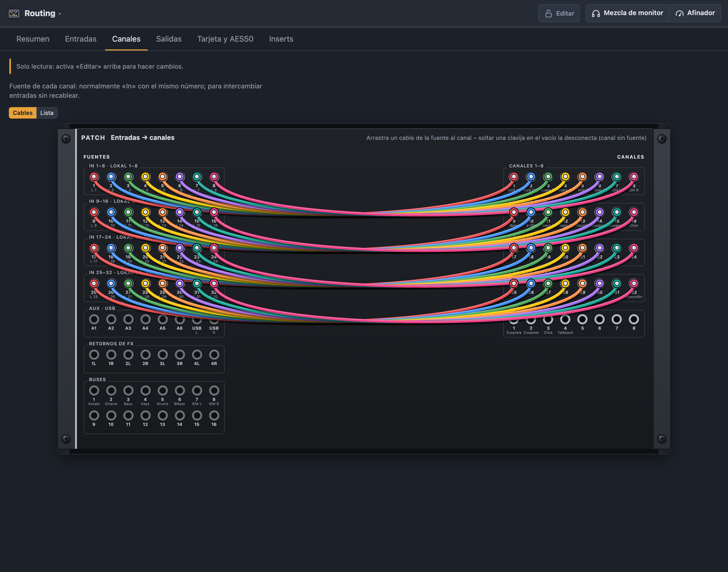Open the Afinador tuner

pyautogui.click(x=695, y=13)
